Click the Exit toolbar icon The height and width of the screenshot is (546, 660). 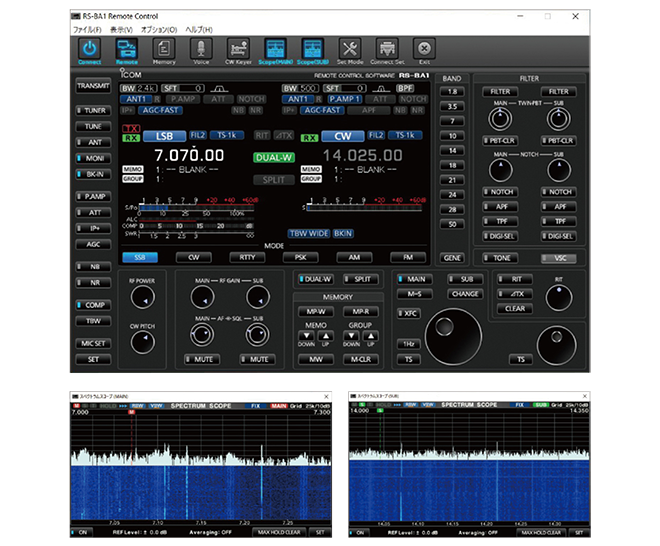click(x=424, y=50)
